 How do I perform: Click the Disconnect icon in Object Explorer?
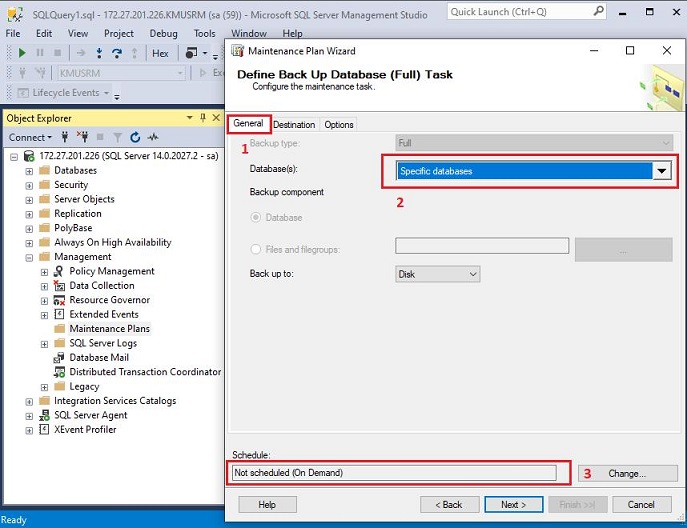click(x=84, y=137)
